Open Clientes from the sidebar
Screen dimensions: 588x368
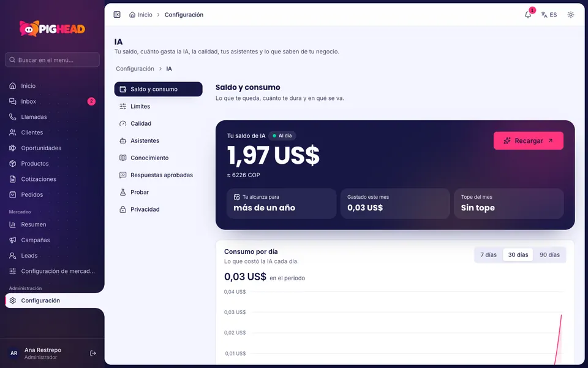click(52, 132)
